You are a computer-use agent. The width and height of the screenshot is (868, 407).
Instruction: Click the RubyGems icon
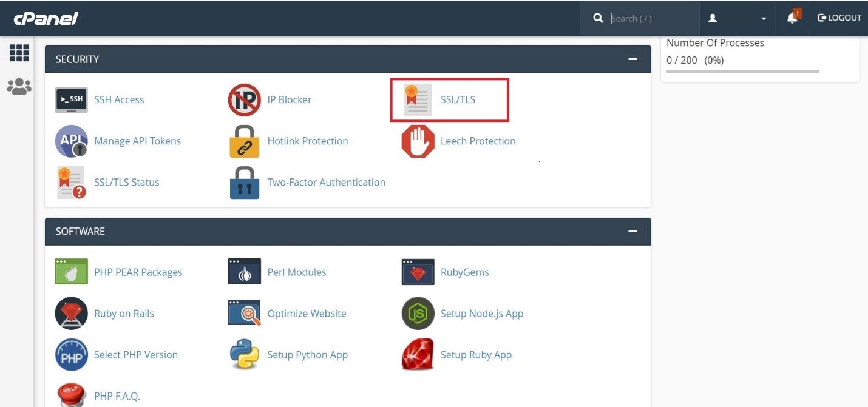pyautogui.click(x=418, y=272)
